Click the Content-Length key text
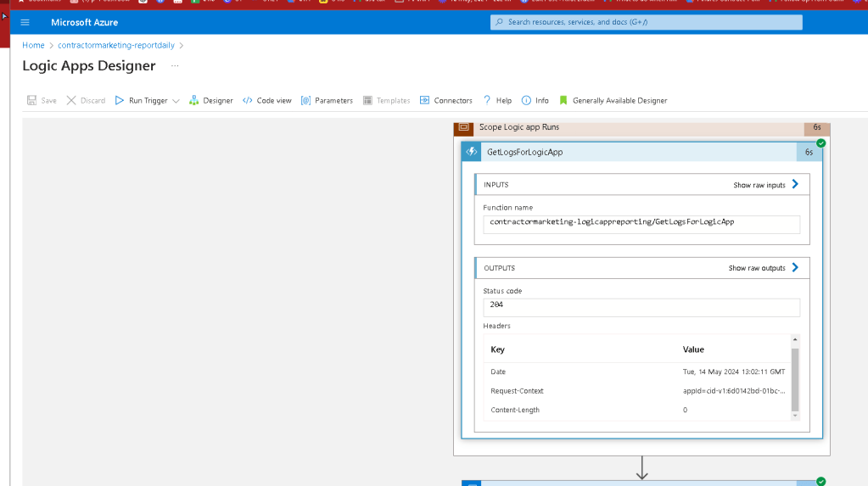Image resolution: width=868 pixels, height=486 pixels. pos(515,411)
